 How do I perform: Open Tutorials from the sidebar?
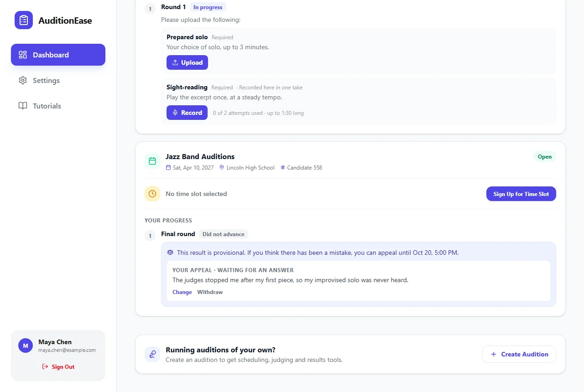(58, 106)
